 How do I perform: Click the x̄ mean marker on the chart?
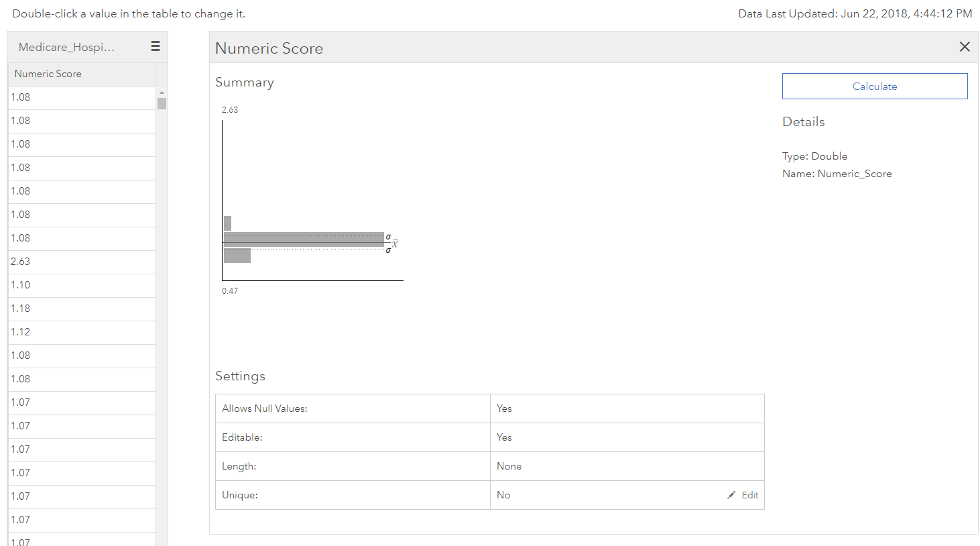(x=394, y=243)
